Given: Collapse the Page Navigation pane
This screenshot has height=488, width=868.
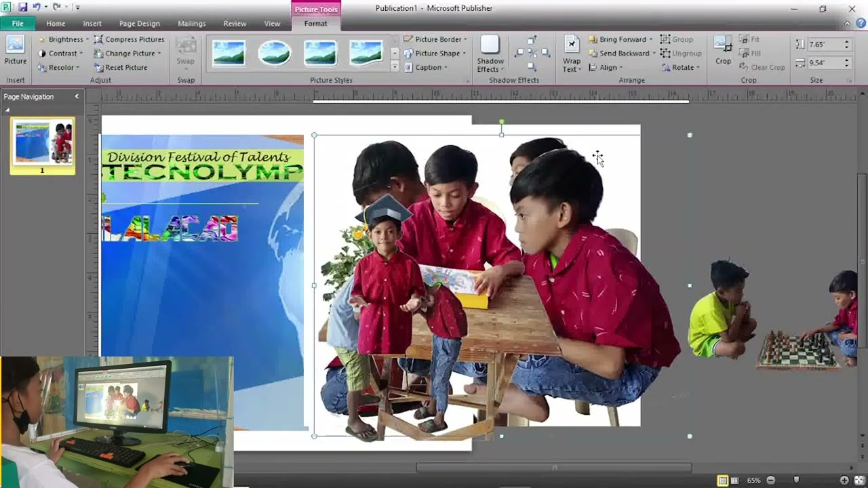Looking at the screenshot, I should point(77,96).
